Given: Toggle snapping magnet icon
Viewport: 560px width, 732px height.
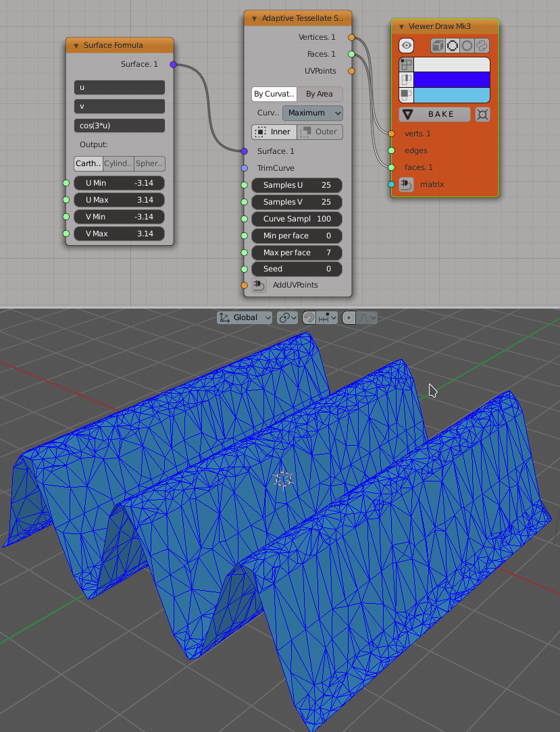Looking at the screenshot, I should pyautogui.click(x=309, y=318).
